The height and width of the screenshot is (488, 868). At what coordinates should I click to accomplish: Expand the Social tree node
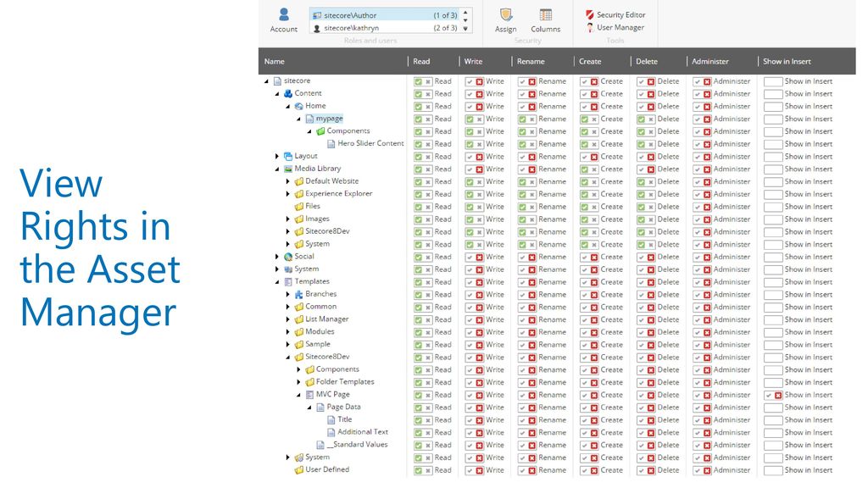pos(277,257)
